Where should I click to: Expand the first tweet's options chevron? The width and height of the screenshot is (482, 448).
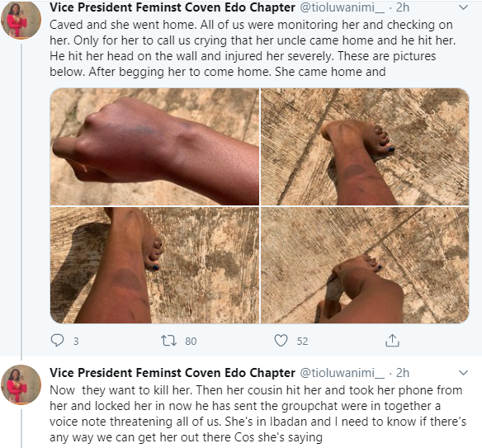(463, 7)
